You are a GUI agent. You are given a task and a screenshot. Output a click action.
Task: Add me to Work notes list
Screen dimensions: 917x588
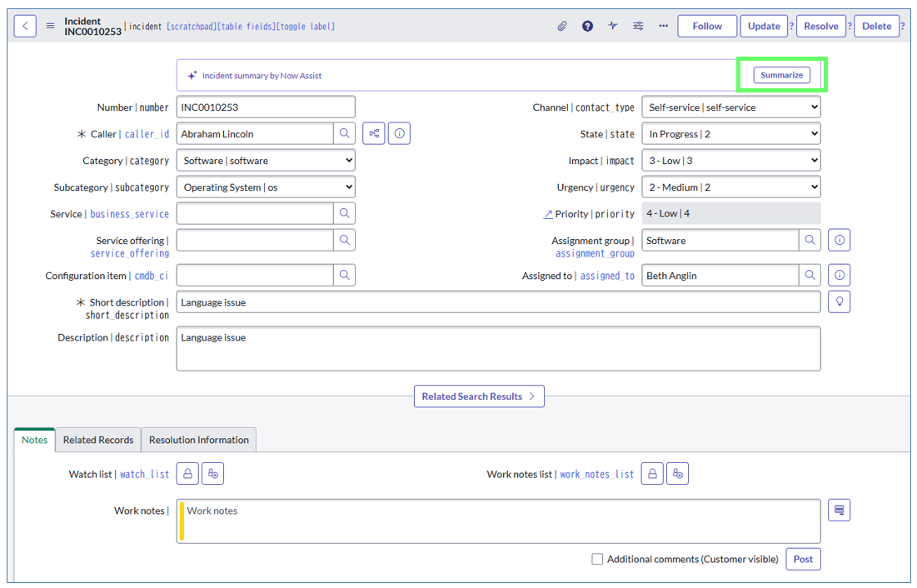[678, 473]
